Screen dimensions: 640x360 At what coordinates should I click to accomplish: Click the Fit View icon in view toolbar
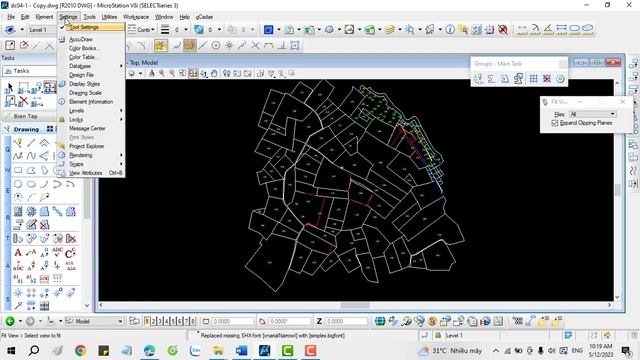pos(193,73)
